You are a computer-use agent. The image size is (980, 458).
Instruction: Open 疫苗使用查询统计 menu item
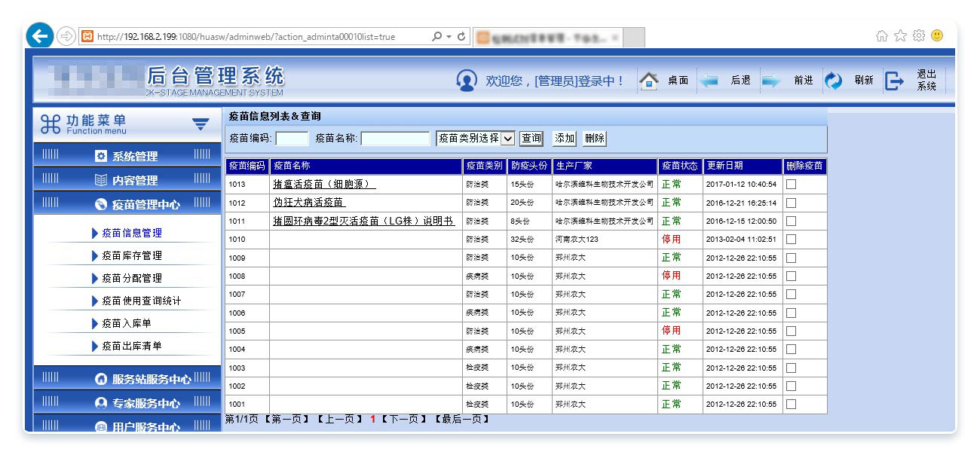pos(142,301)
